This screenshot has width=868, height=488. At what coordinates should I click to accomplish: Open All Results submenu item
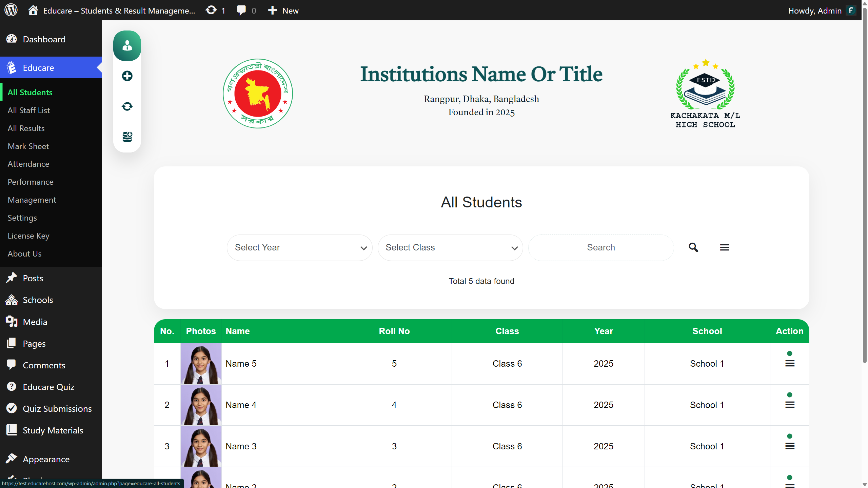click(x=26, y=128)
